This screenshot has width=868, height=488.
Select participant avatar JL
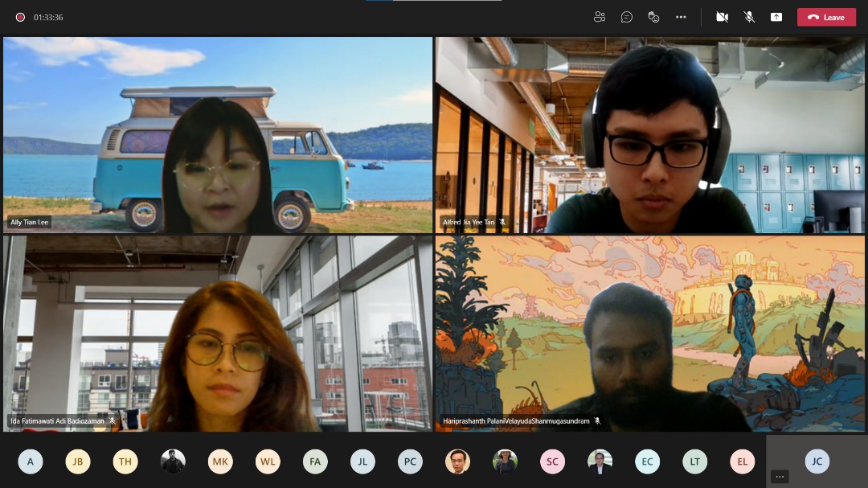point(362,461)
